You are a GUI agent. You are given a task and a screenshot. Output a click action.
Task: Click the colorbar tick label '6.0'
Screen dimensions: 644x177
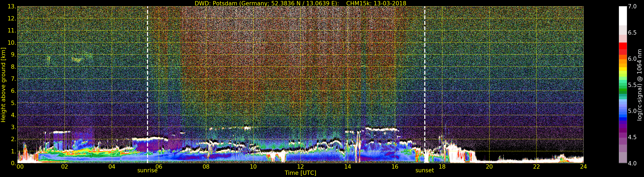point(632,59)
